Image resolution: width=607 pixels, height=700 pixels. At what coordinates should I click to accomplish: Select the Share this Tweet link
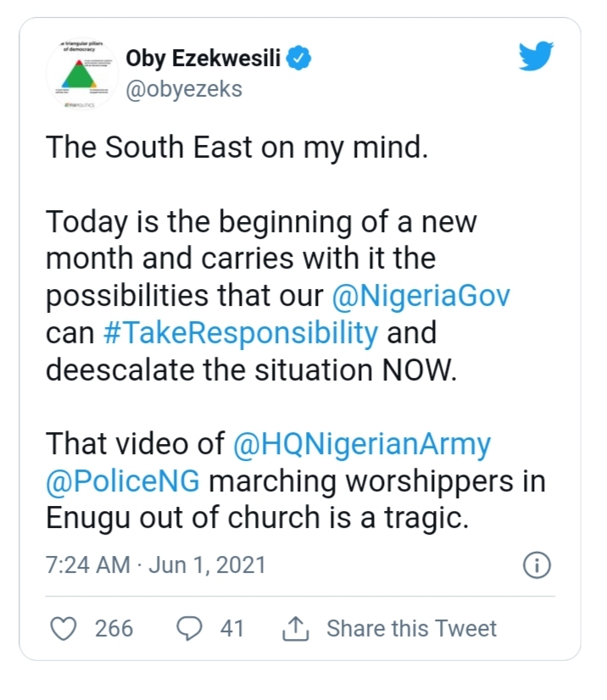pyautogui.click(x=411, y=628)
